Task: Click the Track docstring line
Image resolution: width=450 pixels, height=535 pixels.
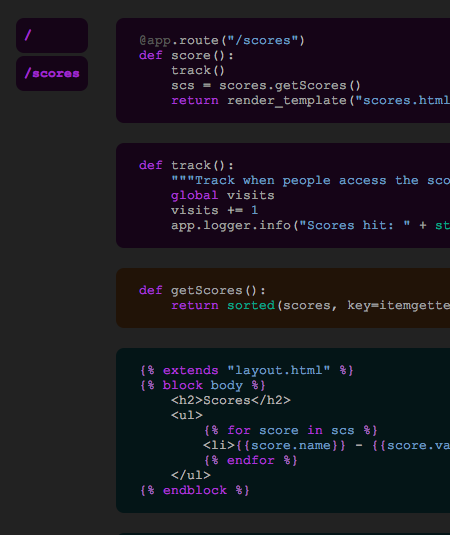Action: coord(310,180)
